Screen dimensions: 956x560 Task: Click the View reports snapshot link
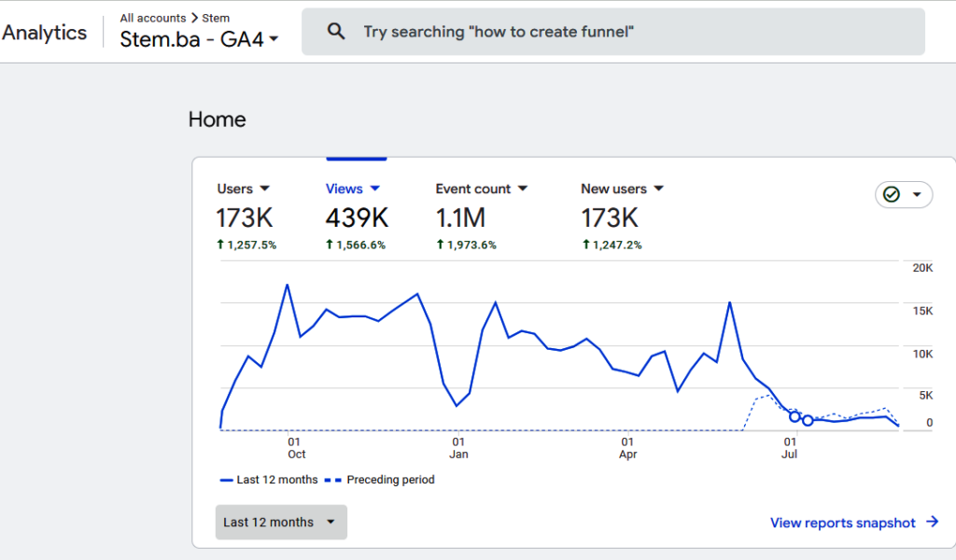pyautogui.click(x=842, y=523)
